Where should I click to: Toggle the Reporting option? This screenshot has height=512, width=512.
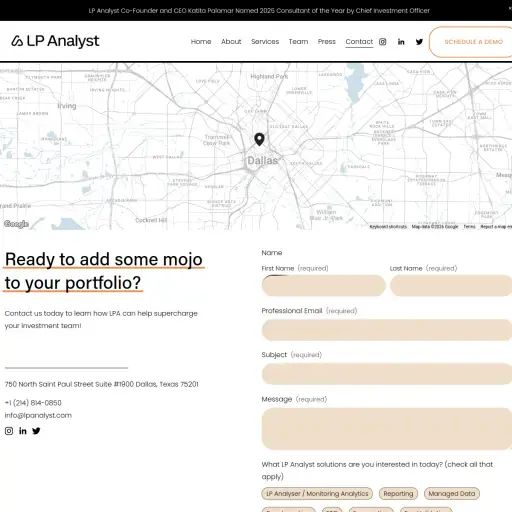[398, 494]
